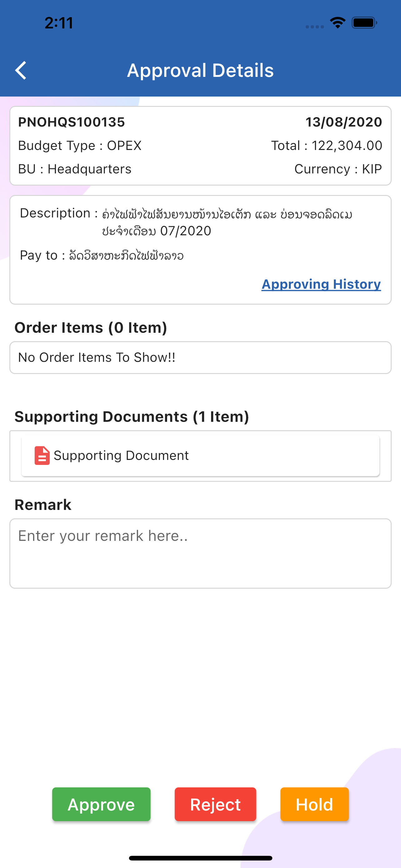Screen dimensions: 401x868
Task: Tap the PNOHQS100135 request number
Action: point(72,122)
